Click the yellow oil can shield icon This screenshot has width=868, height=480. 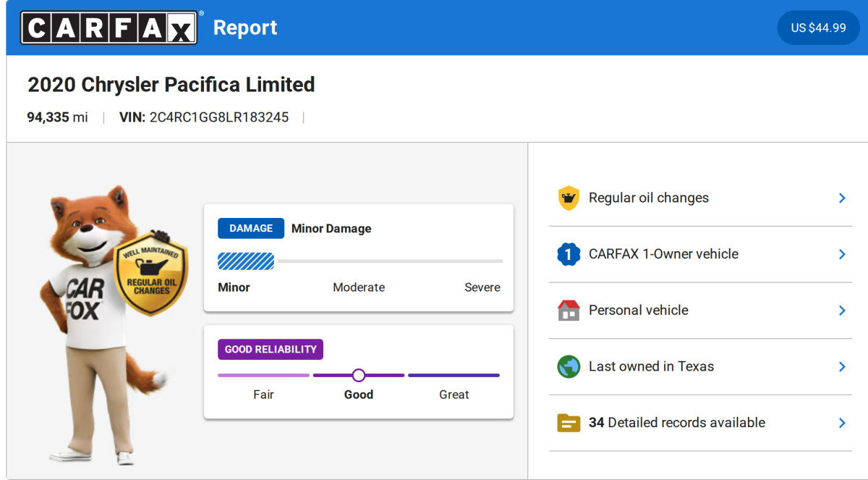click(569, 198)
